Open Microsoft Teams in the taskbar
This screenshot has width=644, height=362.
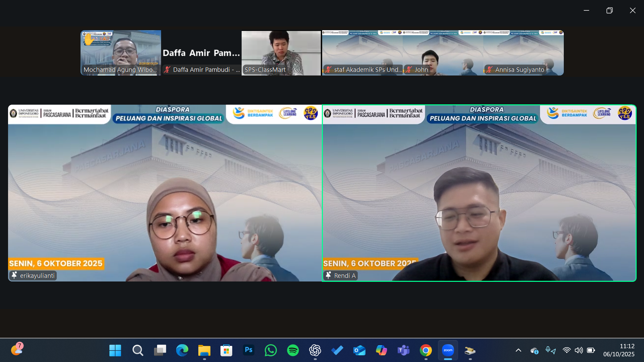click(x=403, y=350)
